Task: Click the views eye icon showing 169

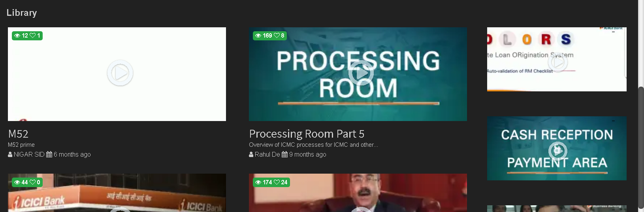Action: click(258, 36)
